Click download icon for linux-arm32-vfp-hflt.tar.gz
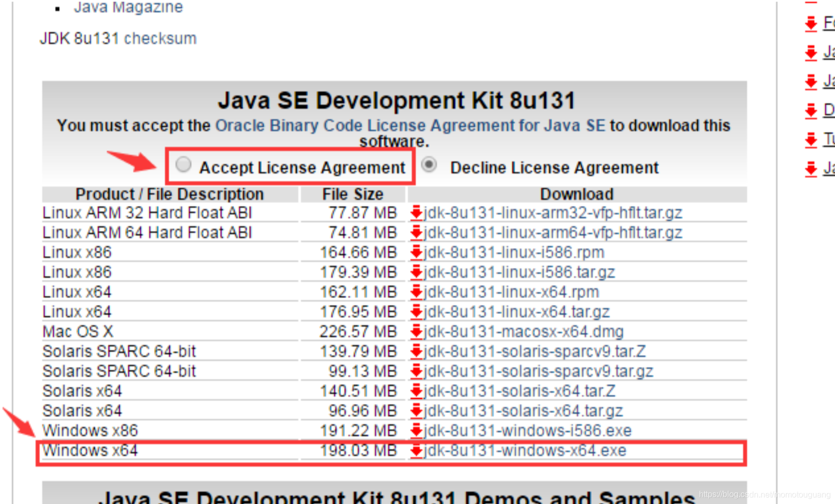 click(416, 212)
